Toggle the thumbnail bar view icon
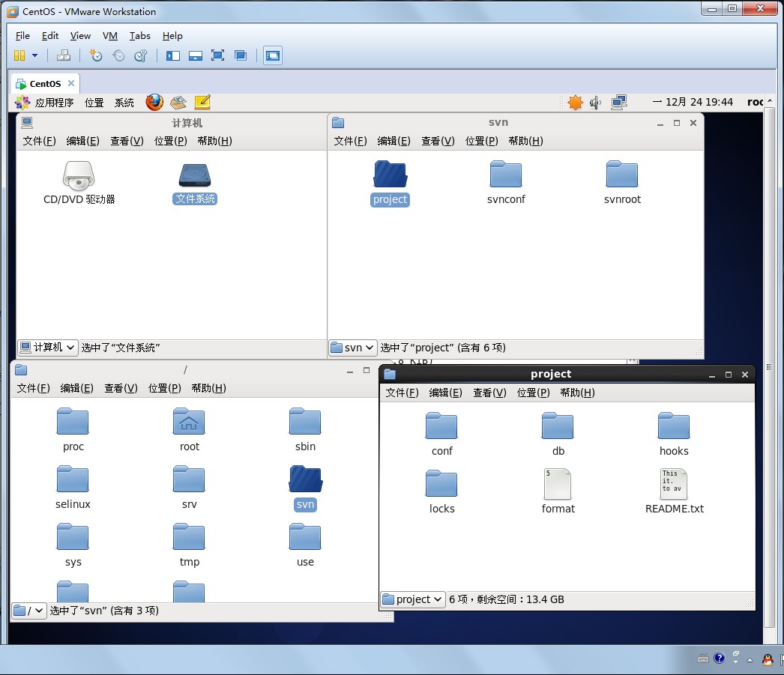Screen dimensions: 784x675 point(196,55)
